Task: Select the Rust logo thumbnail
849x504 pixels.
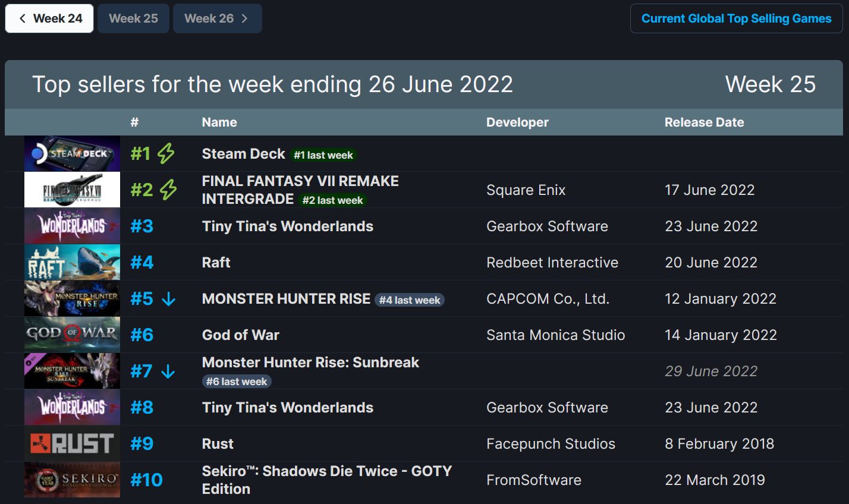Action: (x=72, y=444)
